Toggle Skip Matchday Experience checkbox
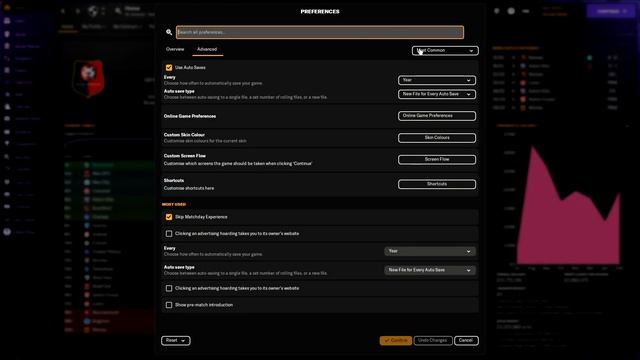The height and width of the screenshot is (360, 640). pyautogui.click(x=169, y=217)
